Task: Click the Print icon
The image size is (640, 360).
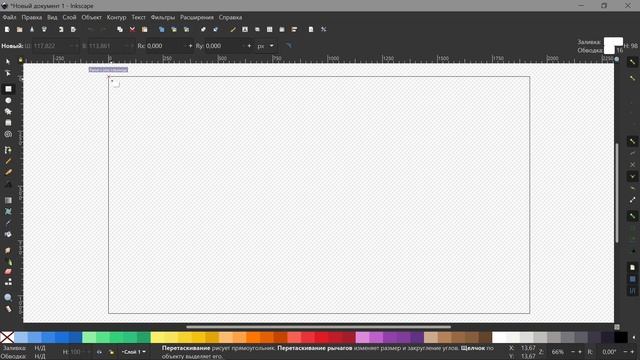Action: (x=44, y=29)
